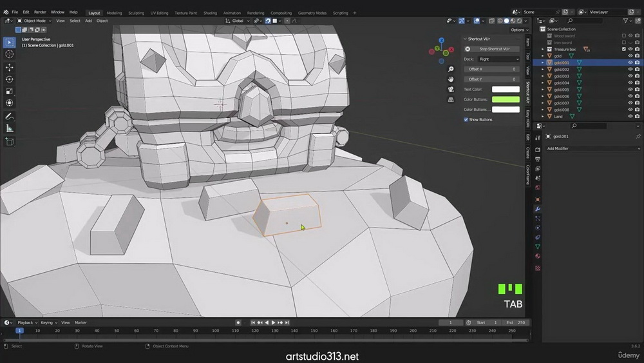Activate the Move tool

(10, 67)
